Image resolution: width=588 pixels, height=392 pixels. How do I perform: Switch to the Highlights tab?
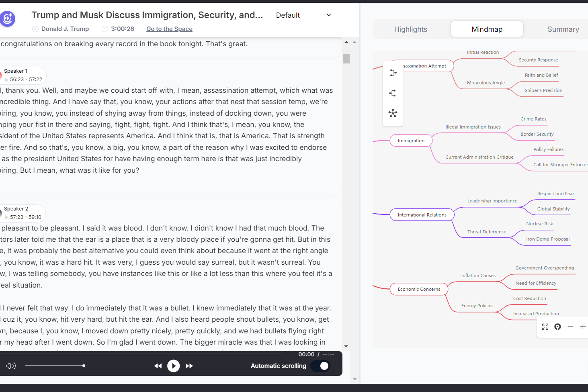[x=410, y=29]
